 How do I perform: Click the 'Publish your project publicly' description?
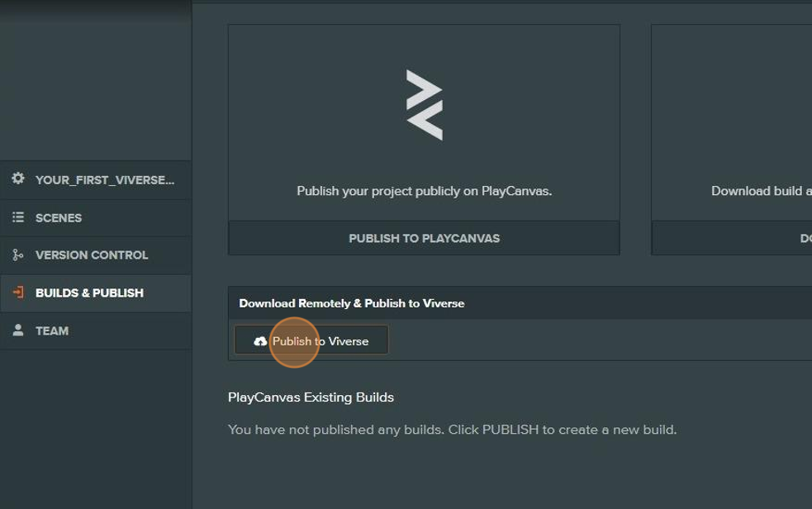424,191
